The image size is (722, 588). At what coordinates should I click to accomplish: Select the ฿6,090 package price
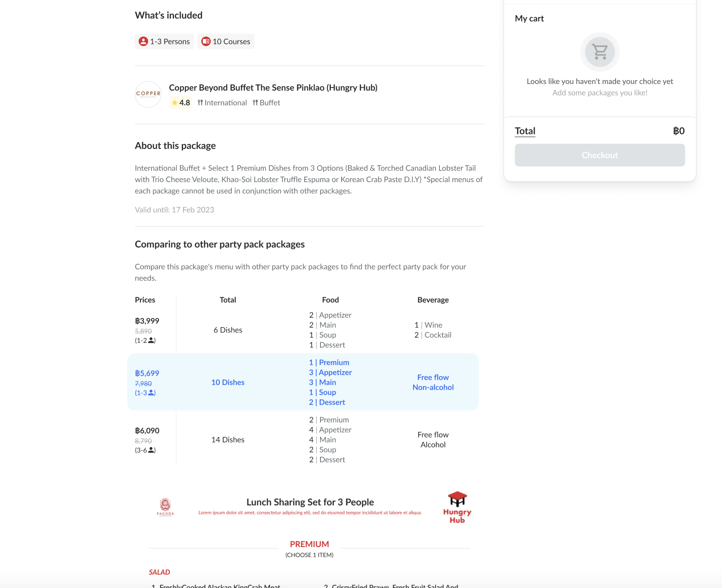pyautogui.click(x=147, y=430)
